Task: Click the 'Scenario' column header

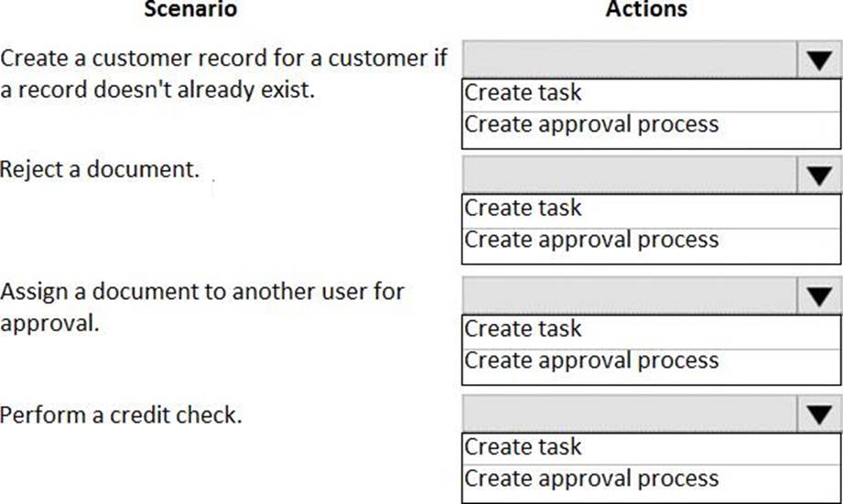Action: [190, 10]
